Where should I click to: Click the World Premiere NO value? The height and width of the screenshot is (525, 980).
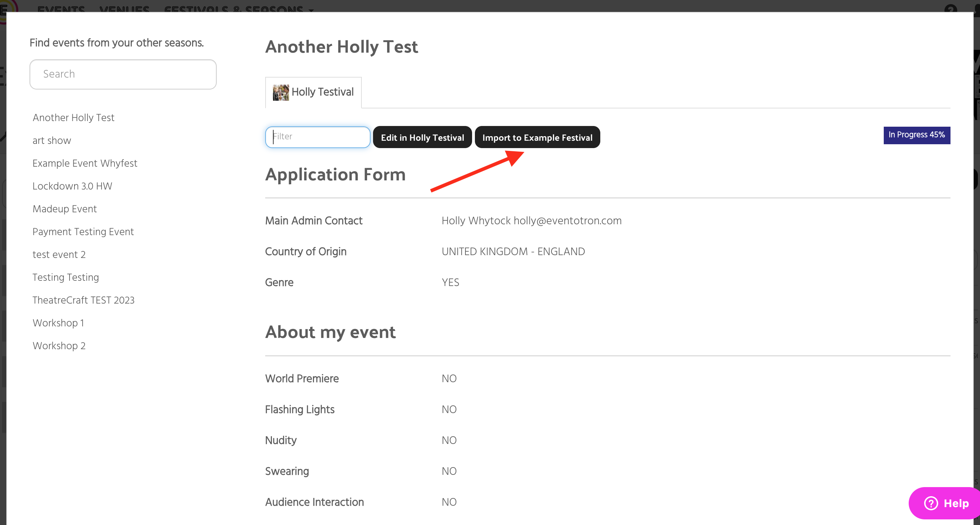pyautogui.click(x=449, y=379)
